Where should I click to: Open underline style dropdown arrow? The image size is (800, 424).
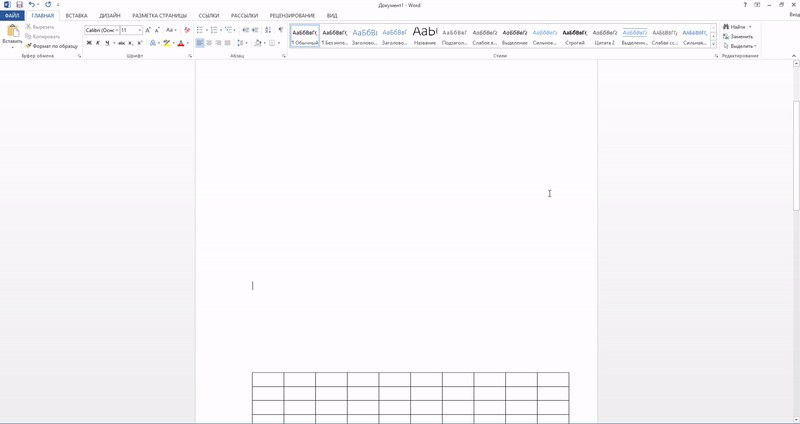(114, 43)
